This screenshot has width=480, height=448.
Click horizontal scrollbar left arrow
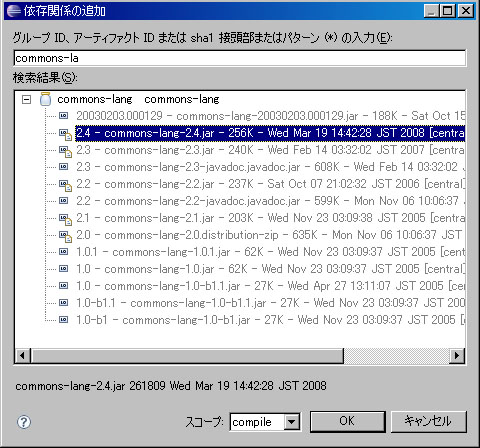[x=22, y=356]
